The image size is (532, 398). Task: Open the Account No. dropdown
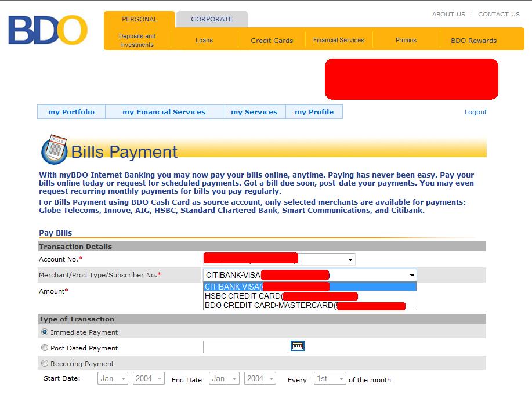click(279, 259)
